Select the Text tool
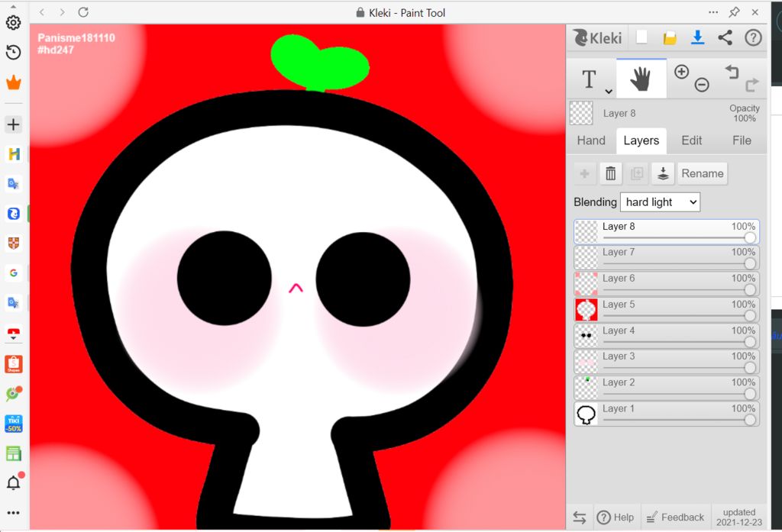The image size is (782, 532). (x=589, y=79)
